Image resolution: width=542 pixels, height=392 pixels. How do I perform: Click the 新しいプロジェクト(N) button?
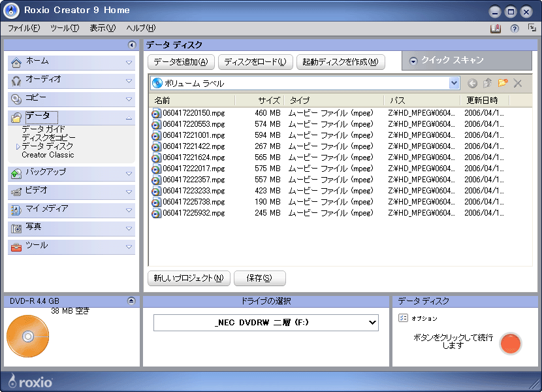click(x=189, y=278)
